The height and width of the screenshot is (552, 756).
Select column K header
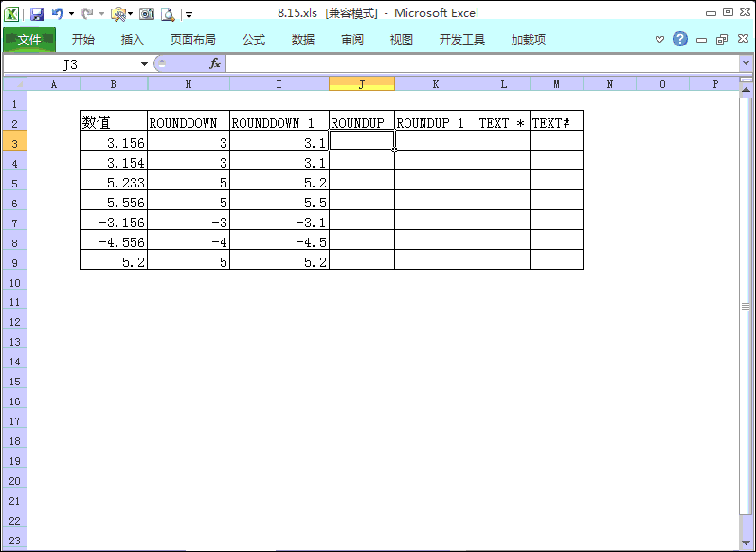tap(436, 84)
